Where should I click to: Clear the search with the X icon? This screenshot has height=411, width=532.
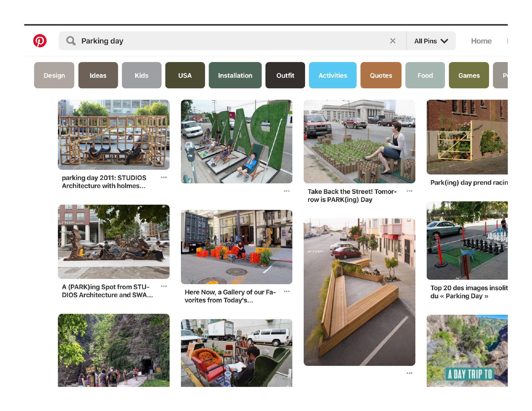tap(393, 41)
